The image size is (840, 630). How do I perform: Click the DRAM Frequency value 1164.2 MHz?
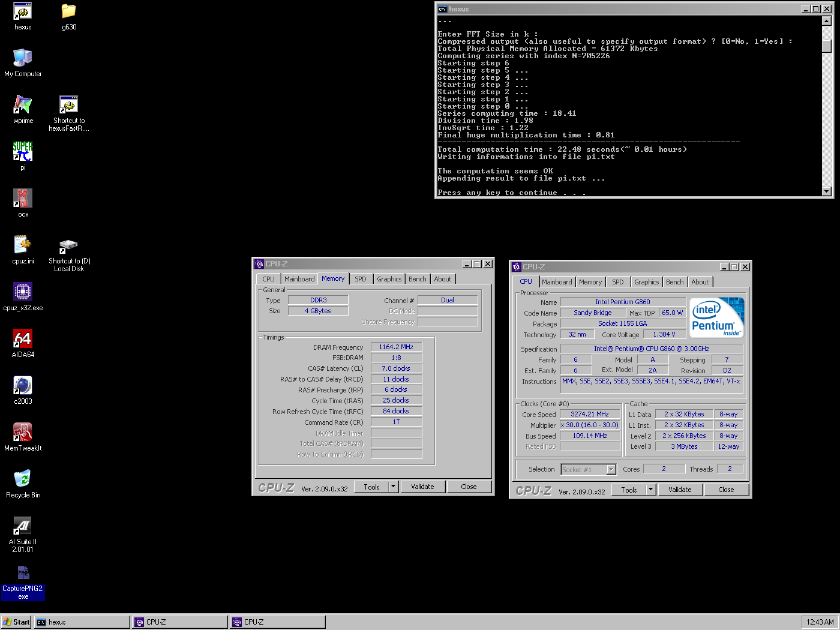[396, 347]
